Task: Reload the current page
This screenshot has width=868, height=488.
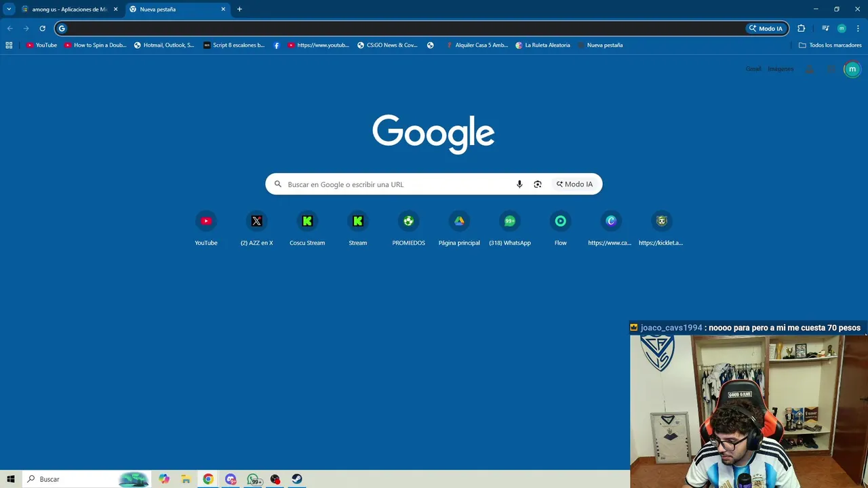Action: [42, 28]
